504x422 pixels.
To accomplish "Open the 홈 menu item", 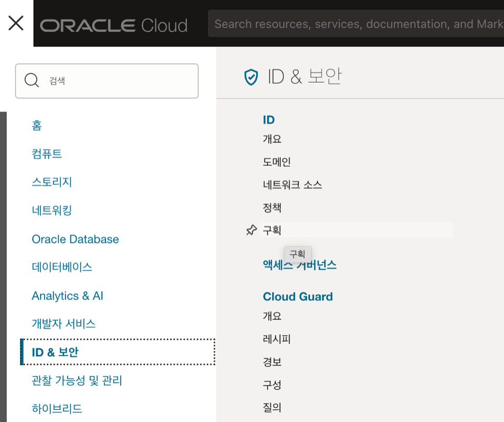I will click(x=37, y=125).
